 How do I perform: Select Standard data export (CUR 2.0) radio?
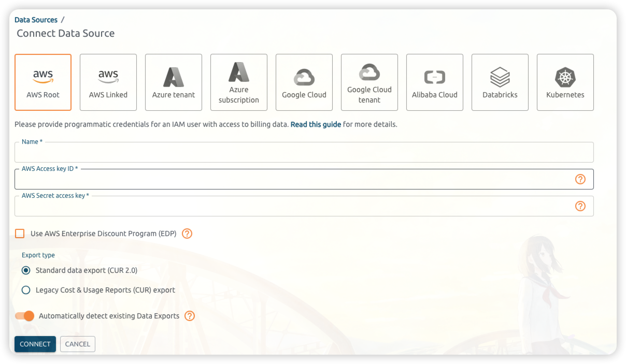26,270
